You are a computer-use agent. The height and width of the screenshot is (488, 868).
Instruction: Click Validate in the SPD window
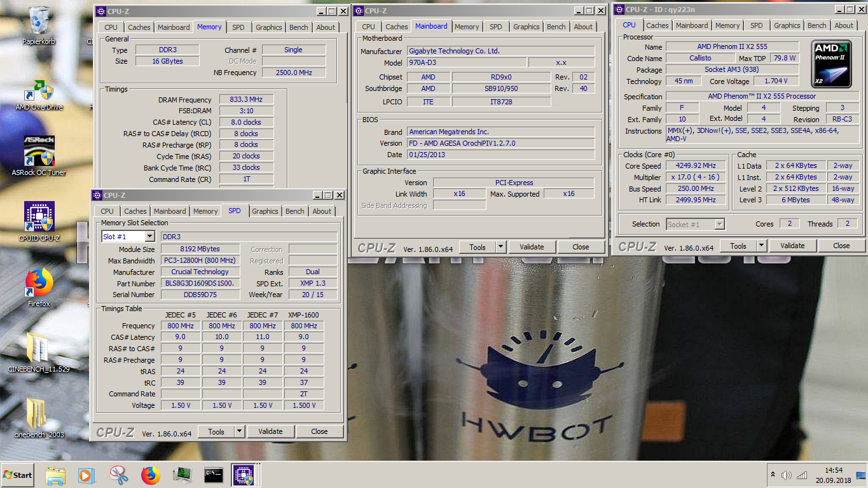click(270, 431)
